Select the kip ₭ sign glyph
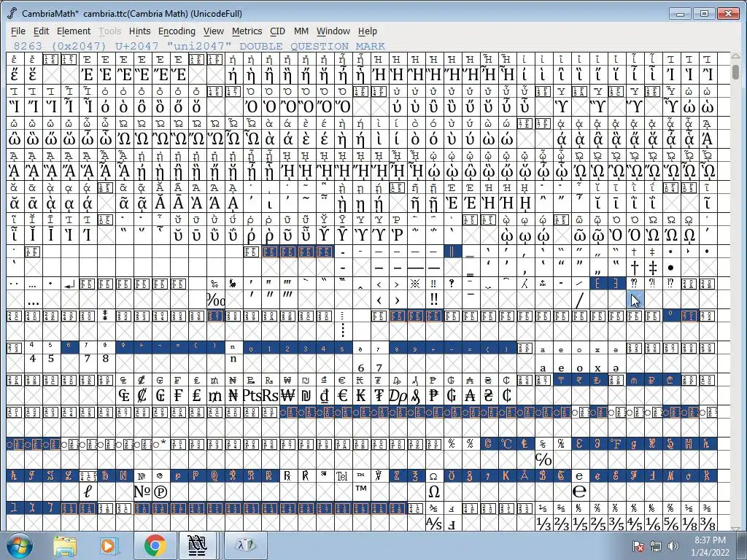This screenshot has width=747, height=560. click(x=360, y=395)
